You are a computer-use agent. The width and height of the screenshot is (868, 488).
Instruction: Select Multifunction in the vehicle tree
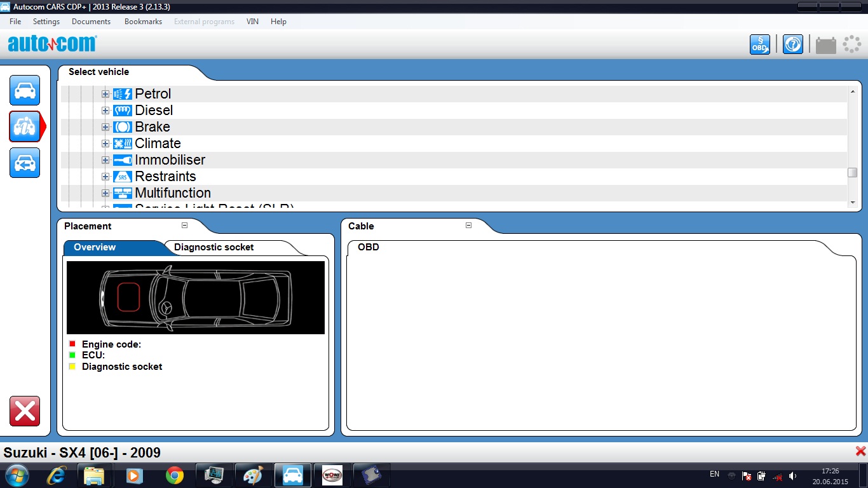coord(173,193)
